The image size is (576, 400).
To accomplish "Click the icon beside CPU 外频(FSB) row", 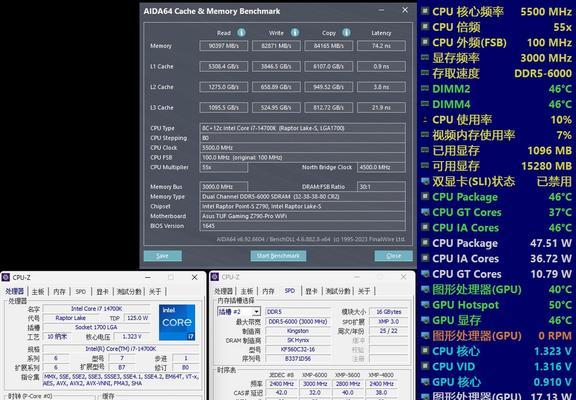I will (x=425, y=42).
